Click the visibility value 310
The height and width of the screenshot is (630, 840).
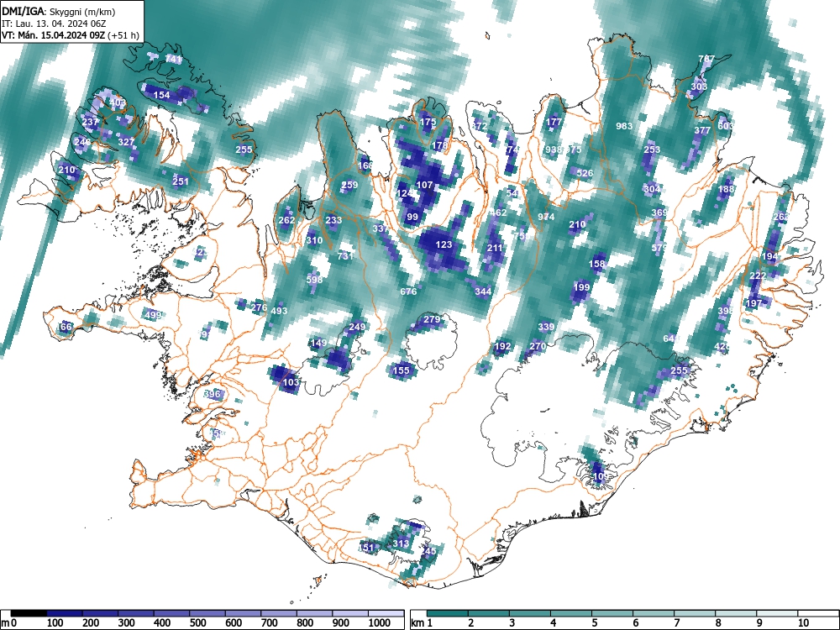[x=314, y=240]
